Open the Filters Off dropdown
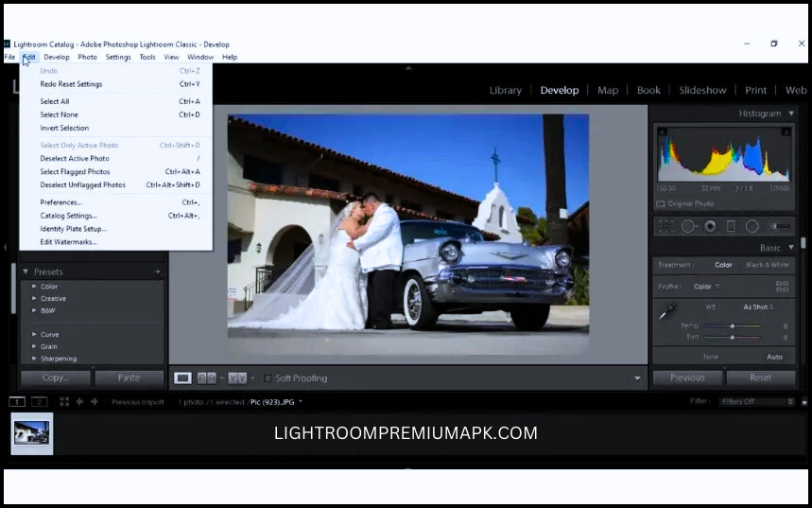Screen dimensions: 812x508 757,402
